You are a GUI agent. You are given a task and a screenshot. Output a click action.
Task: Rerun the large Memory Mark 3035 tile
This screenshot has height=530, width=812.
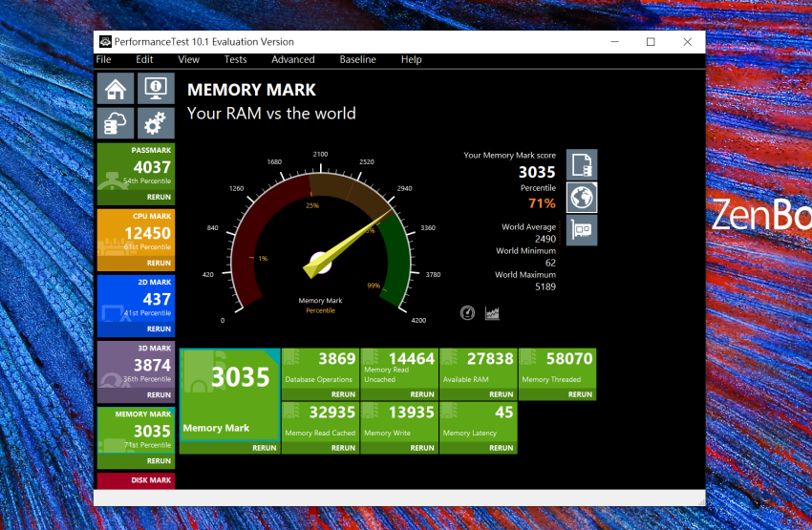pyautogui.click(x=264, y=448)
